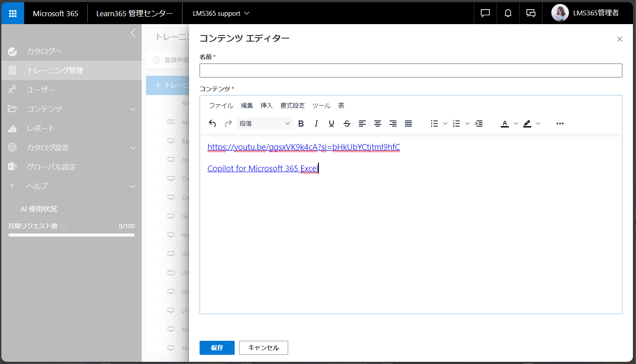636x364 pixels.
Task: Apply numbered list formatting
Action: point(456,124)
